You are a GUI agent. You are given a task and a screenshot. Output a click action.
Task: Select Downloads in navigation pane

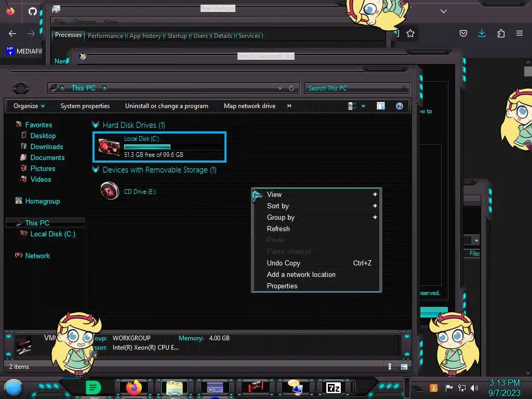46,147
